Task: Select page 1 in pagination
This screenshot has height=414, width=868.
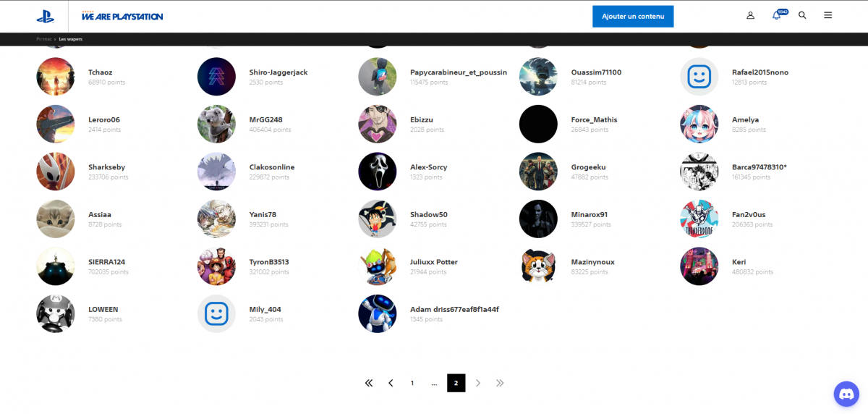Action: coord(412,383)
